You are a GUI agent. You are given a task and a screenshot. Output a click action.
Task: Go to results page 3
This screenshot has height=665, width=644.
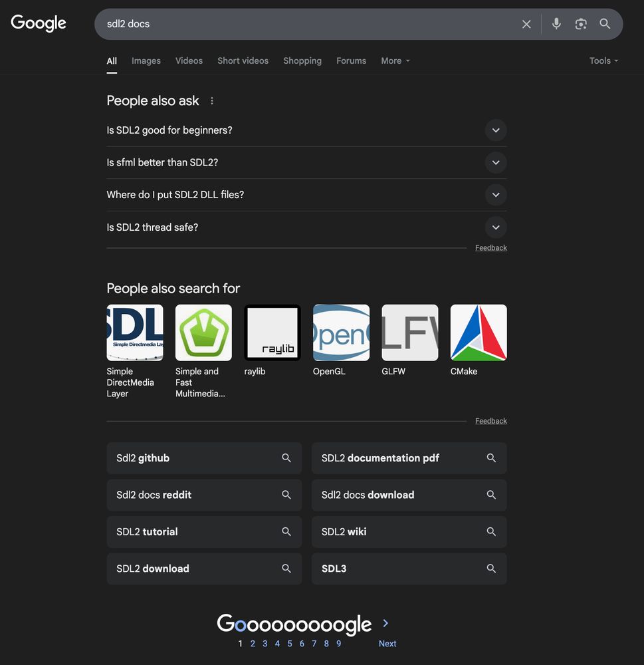[x=265, y=643]
